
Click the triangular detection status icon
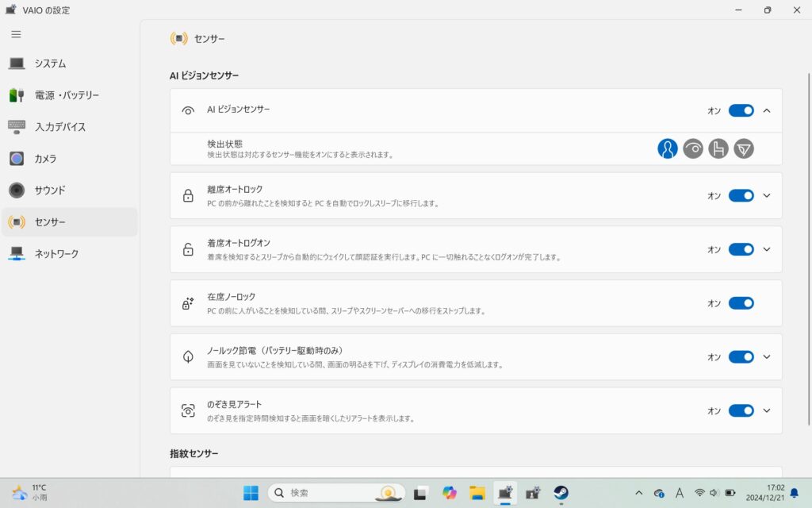click(x=744, y=148)
